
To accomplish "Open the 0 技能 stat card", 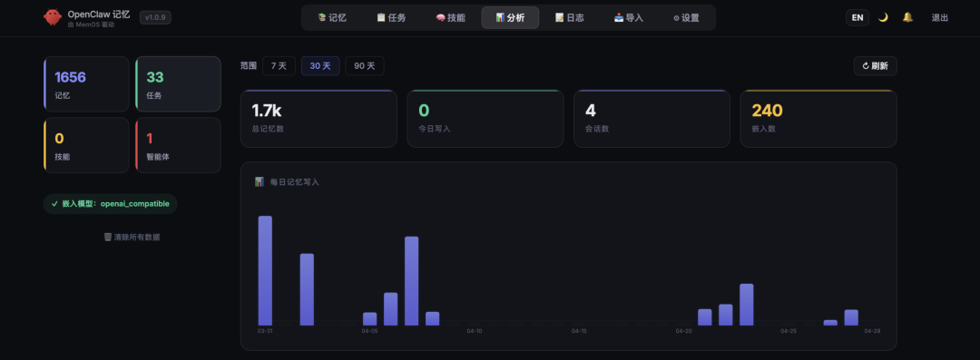I will pyautogui.click(x=86, y=145).
